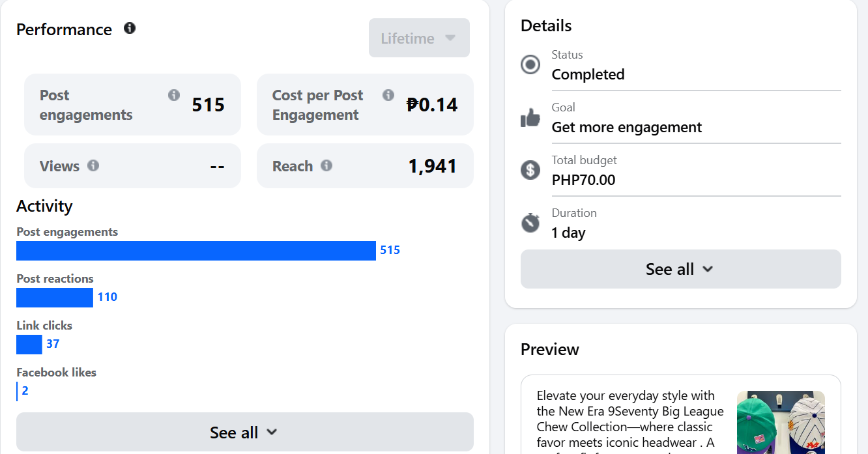Click the Facebook likes activity bar
The image size is (868, 454).
click(x=18, y=391)
